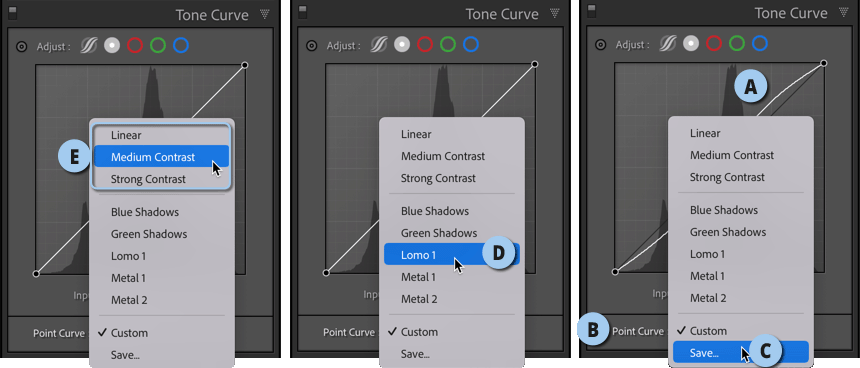Collapse the right Tone Curve panel triangle
Image resolution: width=860 pixels, height=368 pixels.
coord(845,12)
